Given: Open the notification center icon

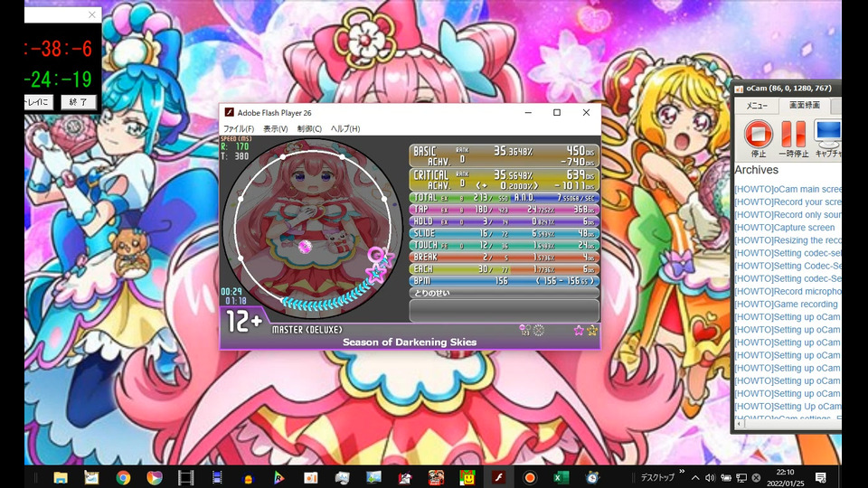Looking at the screenshot, I should [x=821, y=477].
